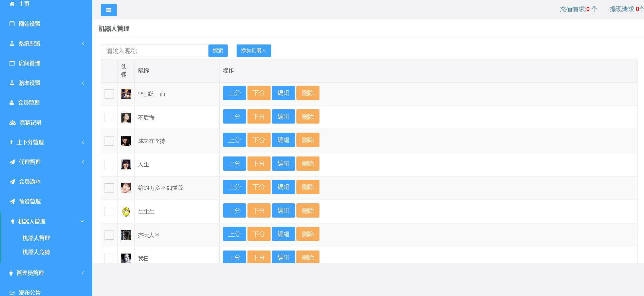Click the paper plane icon beside 会员返水
Screen dimensions: 644x296
coord(12,182)
